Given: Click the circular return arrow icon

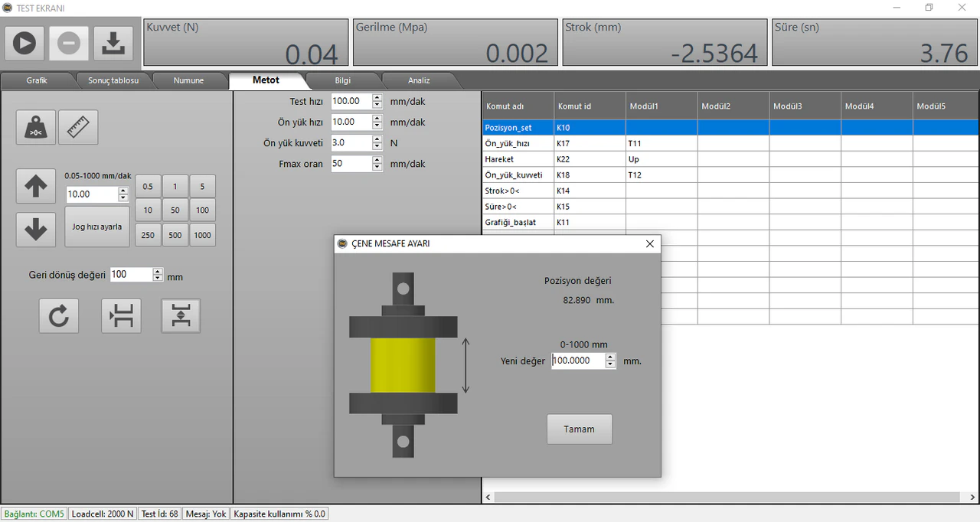Looking at the screenshot, I should (x=59, y=316).
